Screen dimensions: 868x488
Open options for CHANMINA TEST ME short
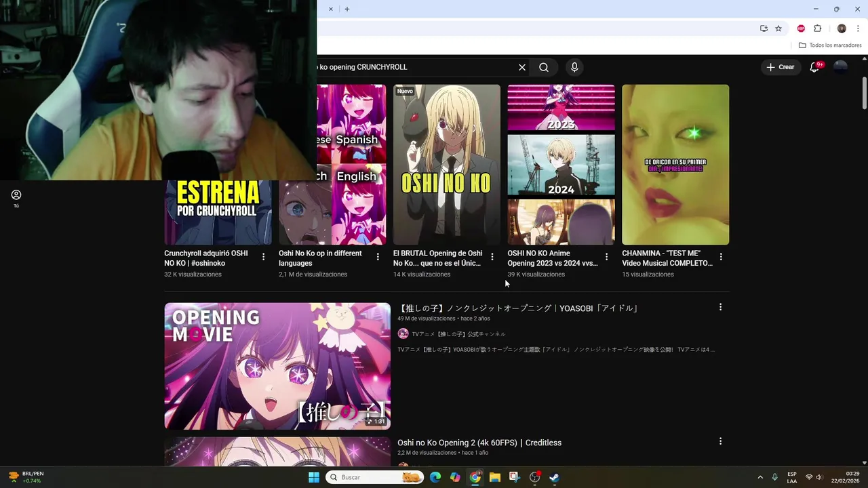coord(721,257)
